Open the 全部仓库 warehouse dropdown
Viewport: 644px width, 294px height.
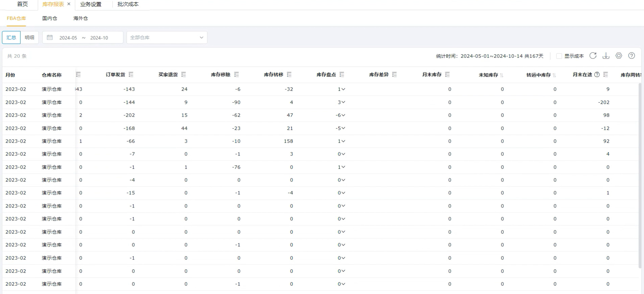pyautogui.click(x=167, y=38)
